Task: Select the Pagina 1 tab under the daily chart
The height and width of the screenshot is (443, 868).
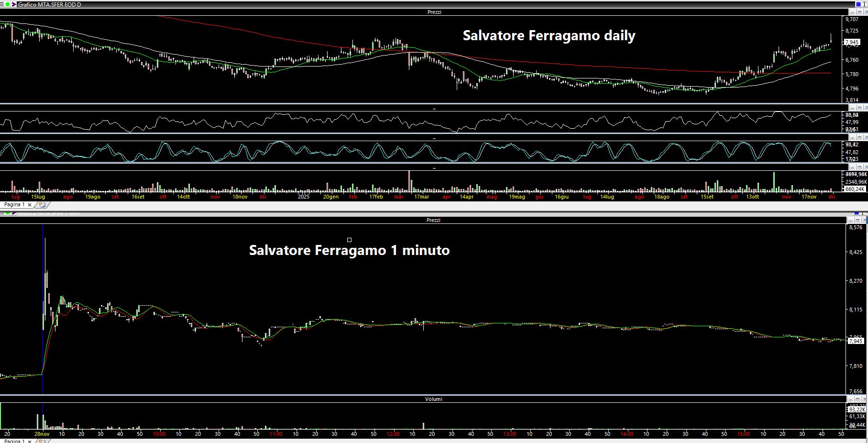Action: tap(14, 205)
